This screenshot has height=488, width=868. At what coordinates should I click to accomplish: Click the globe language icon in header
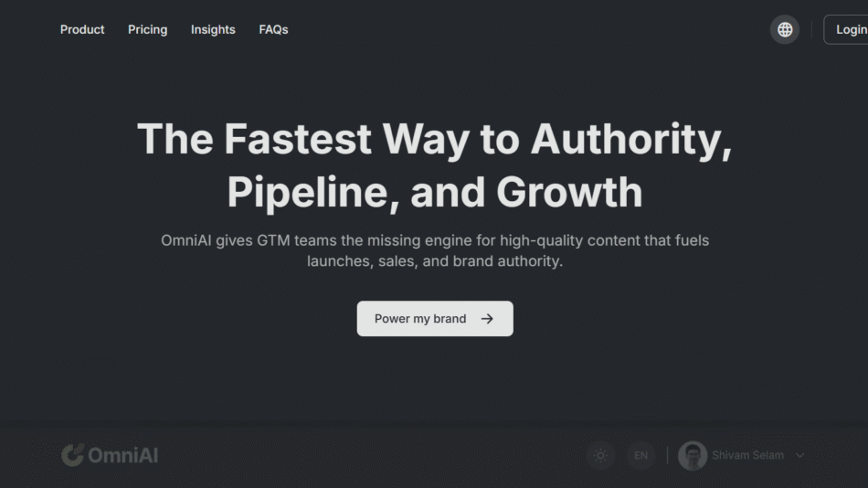coord(785,29)
